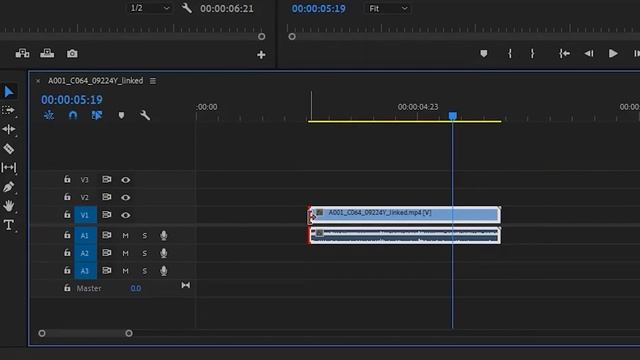
Task: Open Source monitor settings wrench
Action: pyautogui.click(x=187, y=8)
